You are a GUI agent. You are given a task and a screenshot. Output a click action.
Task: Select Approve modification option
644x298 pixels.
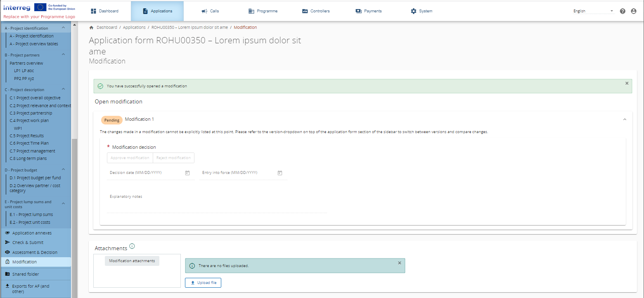130,158
